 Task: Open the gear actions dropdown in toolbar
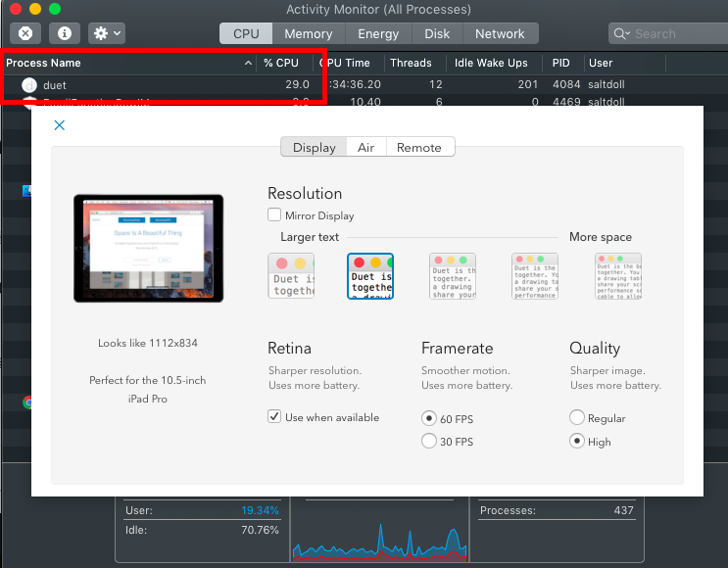pyautogui.click(x=107, y=33)
